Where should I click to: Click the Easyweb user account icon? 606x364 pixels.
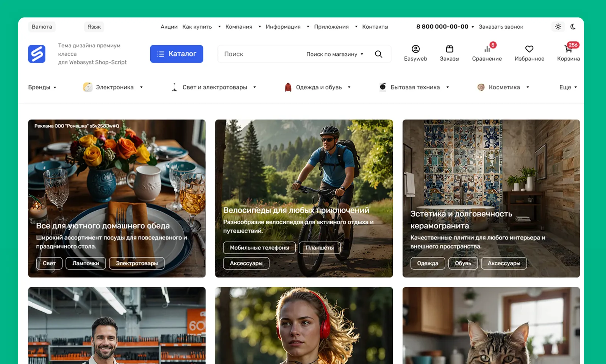(x=415, y=49)
